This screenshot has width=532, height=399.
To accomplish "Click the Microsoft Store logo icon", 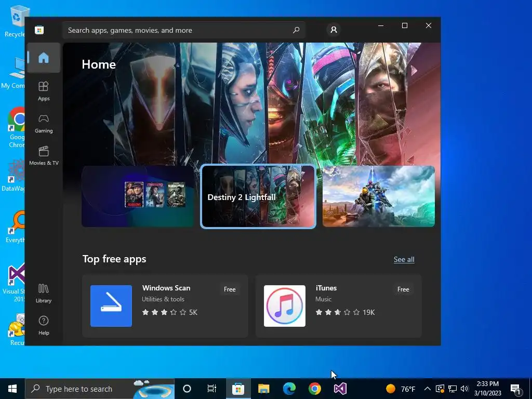I will tap(39, 30).
